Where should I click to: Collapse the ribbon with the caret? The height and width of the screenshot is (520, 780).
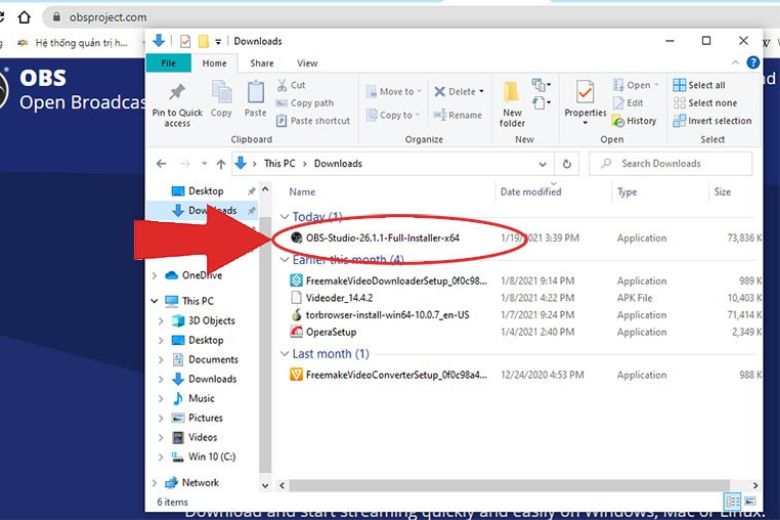(x=735, y=63)
